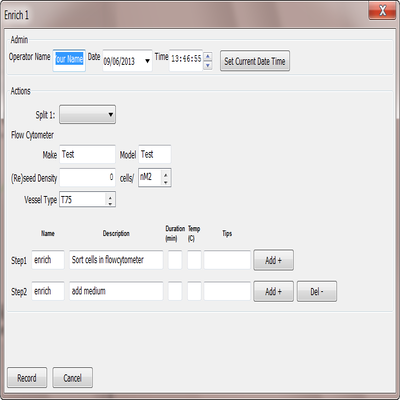This screenshot has height=400, width=400.
Task: Decrease time with the down spinner arrow
Action: pos(208,65)
